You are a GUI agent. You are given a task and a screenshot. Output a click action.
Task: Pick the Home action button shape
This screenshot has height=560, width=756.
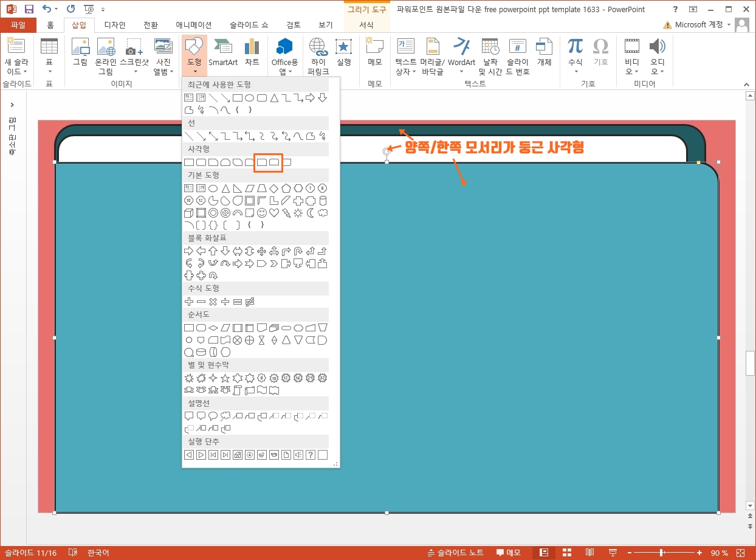238,455
